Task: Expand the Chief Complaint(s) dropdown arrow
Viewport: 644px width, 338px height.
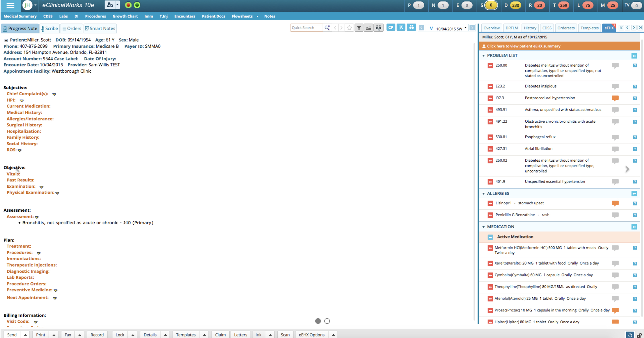Action: click(54, 94)
